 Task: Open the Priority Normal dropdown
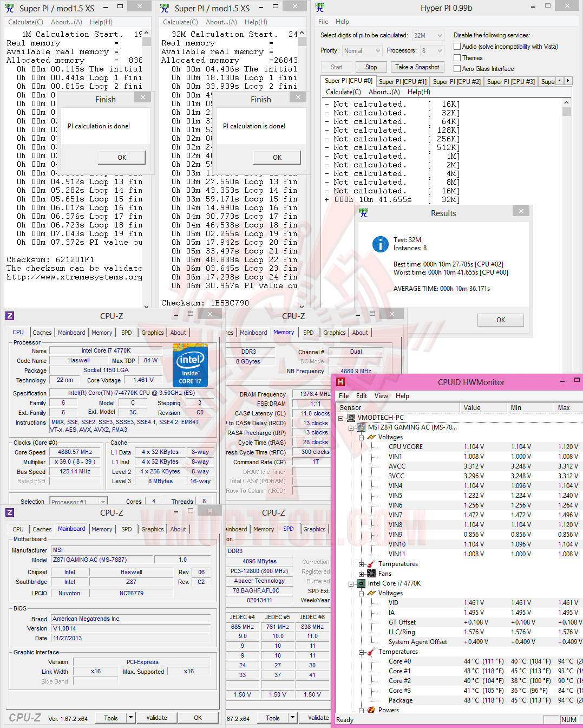tap(362, 51)
